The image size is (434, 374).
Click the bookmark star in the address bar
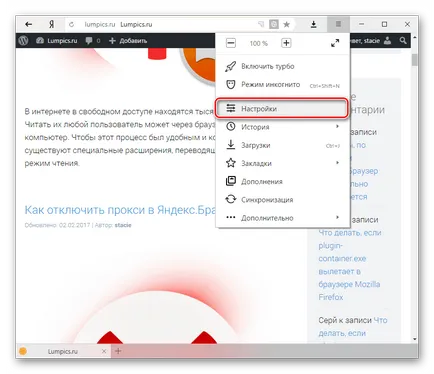tap(286, 24)
